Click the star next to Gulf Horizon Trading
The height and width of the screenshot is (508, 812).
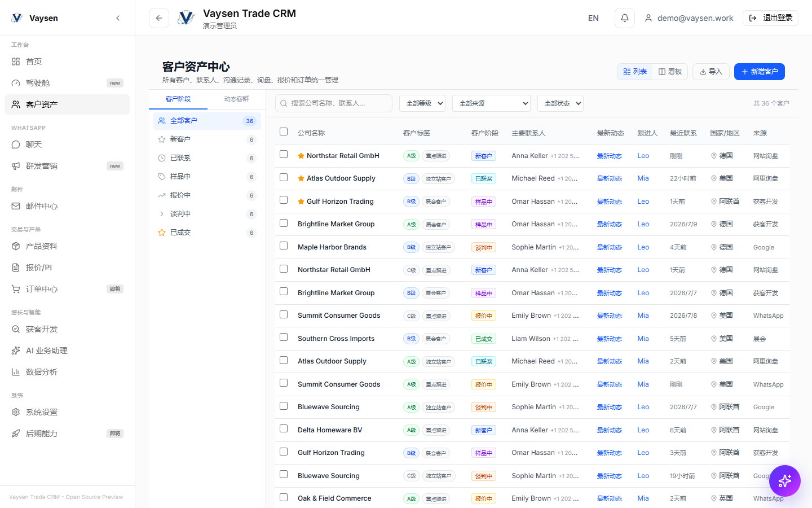301,202
